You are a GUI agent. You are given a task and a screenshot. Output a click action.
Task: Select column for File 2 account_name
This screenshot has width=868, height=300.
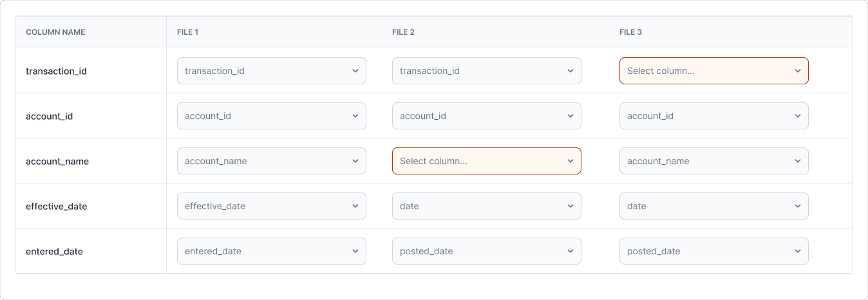pos(486,161)
